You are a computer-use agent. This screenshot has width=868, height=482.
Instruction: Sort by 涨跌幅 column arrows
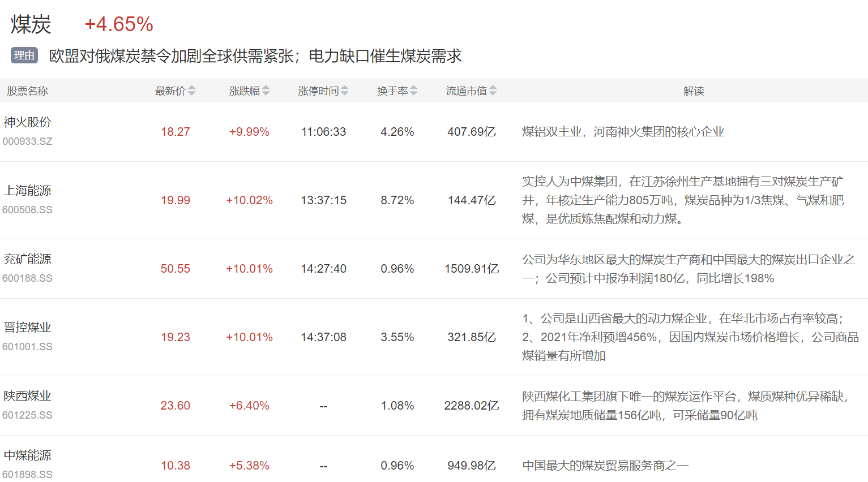pos(266,91)
